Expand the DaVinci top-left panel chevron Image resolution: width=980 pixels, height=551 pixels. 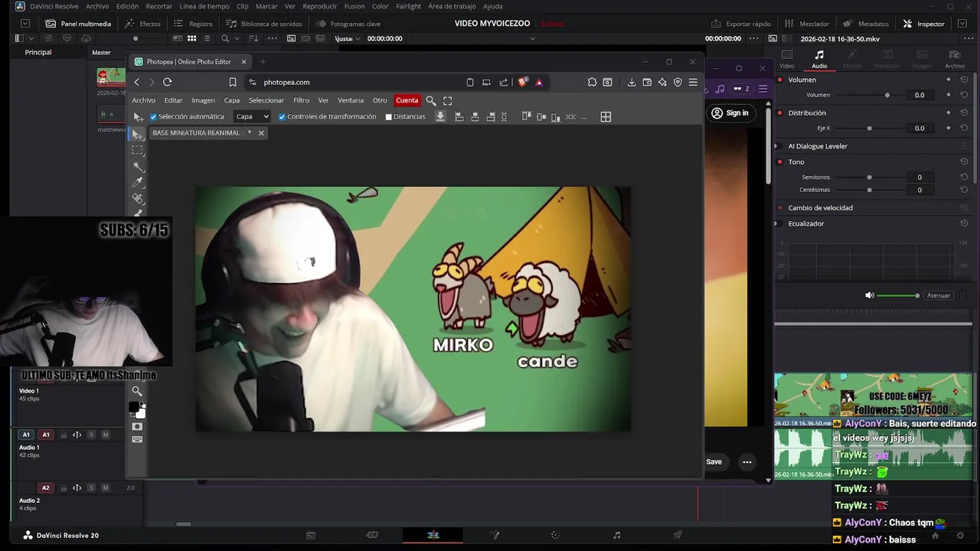[25, 24]
